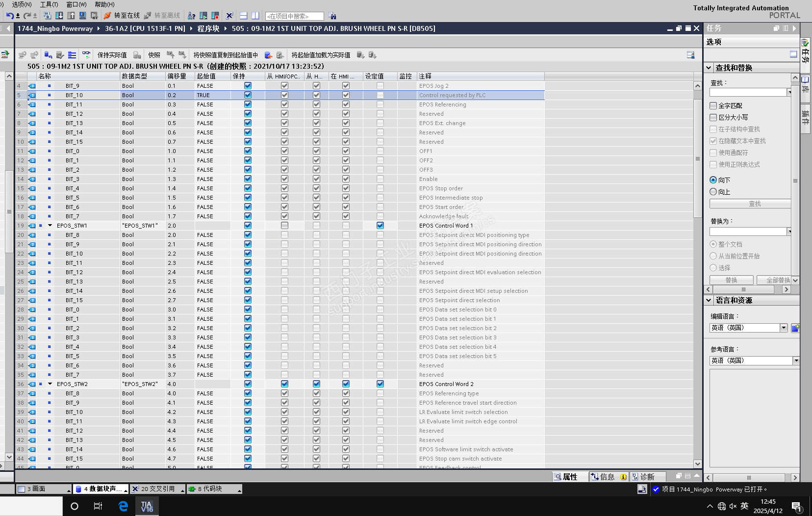This screenshot has height=516, width=812.
Task: Click the cross-reference icon in main toolbar
Action: (x=229, y=16)
